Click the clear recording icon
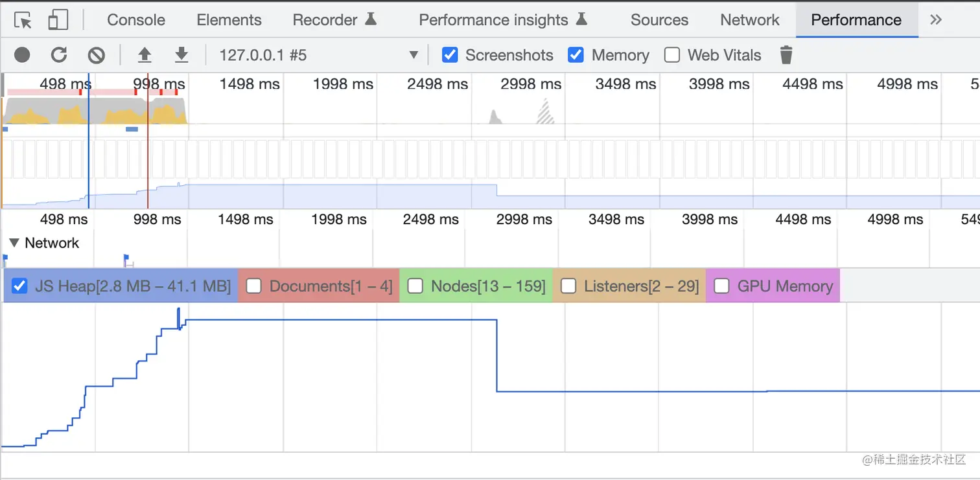Viewport: 980px width, 480px height. coord(97,55)
